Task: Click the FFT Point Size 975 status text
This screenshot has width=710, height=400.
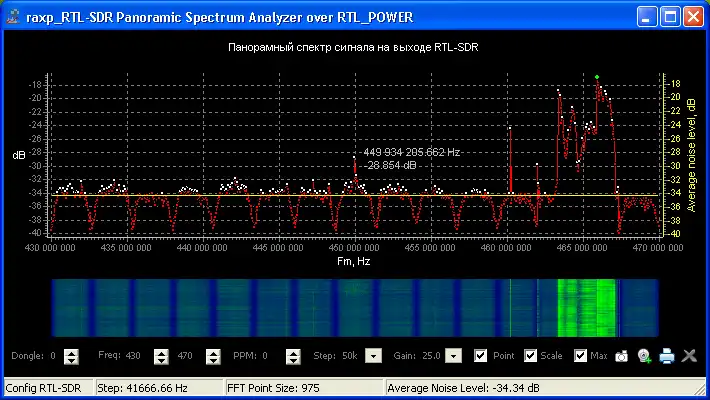Action: [273, 388]
